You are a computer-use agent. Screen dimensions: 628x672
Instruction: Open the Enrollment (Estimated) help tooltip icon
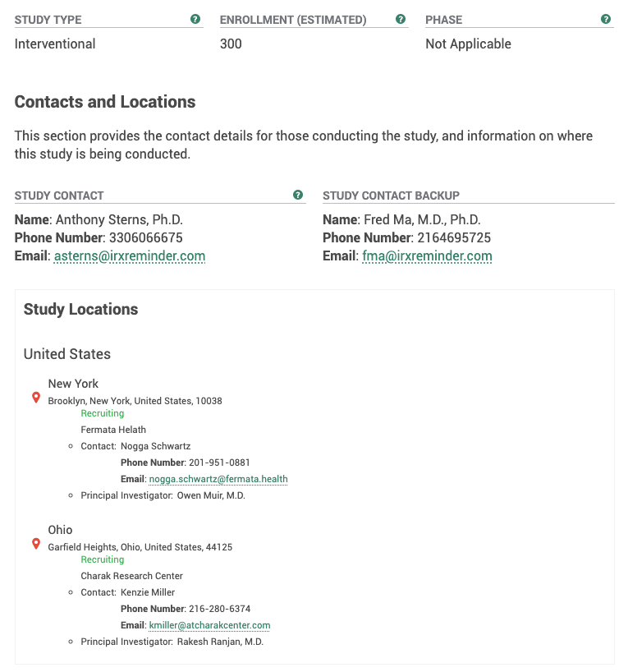(401, 19)
